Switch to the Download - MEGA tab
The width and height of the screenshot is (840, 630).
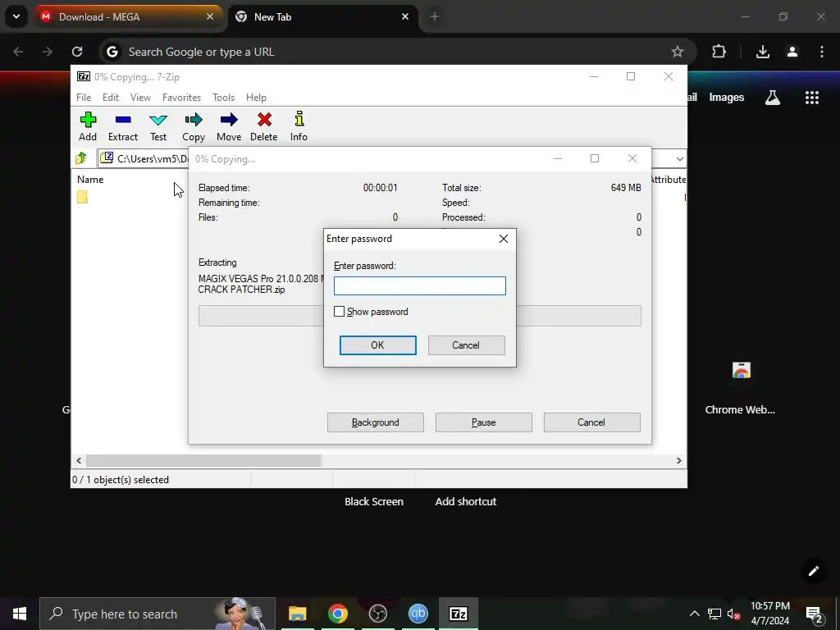127,16
